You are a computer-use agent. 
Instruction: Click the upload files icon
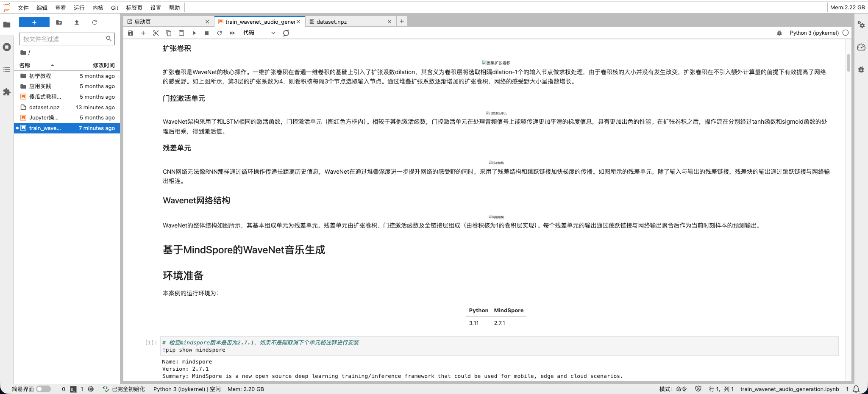[77, 22]
